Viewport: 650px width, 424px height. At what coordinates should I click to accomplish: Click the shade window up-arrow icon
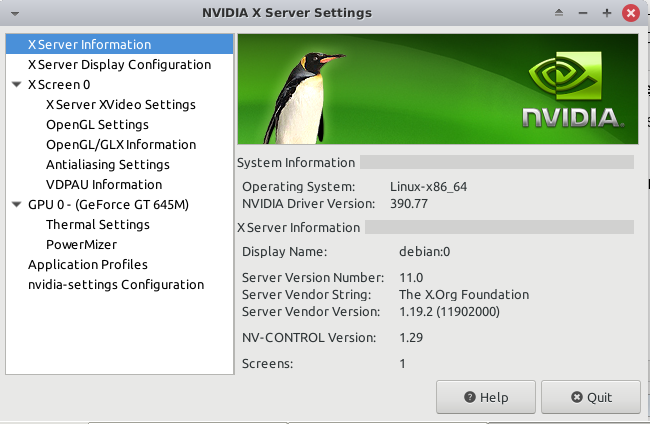560,13
